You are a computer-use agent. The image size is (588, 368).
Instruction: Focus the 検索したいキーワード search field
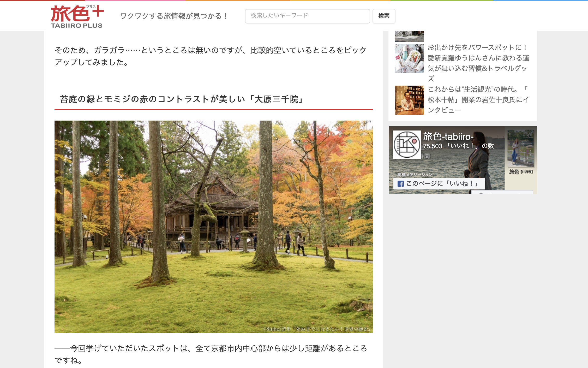coord(307,16)
